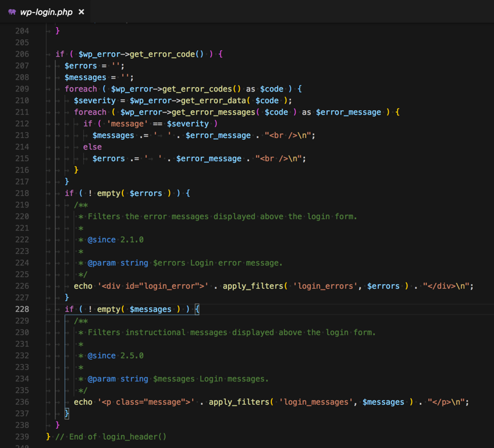Click '$messages' inside empty() on line 228
The image size is (494, 448).
(151, 309)
